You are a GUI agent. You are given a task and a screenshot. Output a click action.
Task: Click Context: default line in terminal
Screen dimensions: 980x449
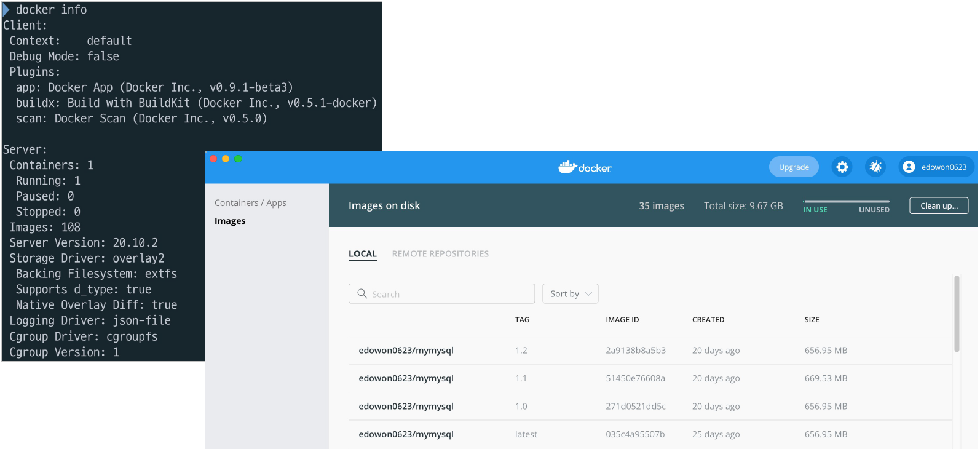tap(71, 41)
